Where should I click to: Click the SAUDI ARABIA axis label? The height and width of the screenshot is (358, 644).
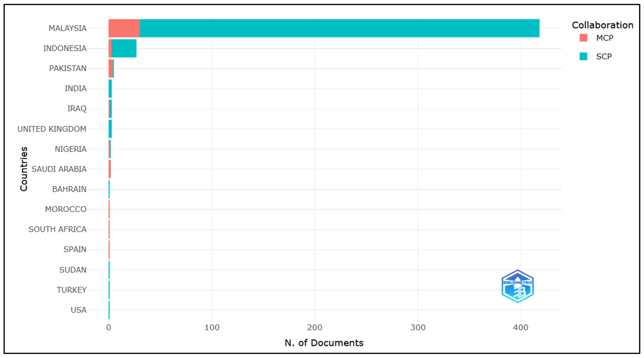[x=59, y=169]
